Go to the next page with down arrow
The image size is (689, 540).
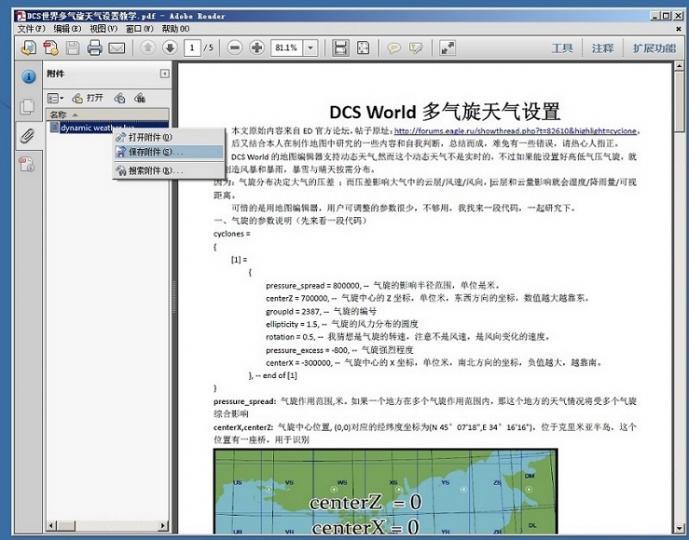tap(169, 48)
